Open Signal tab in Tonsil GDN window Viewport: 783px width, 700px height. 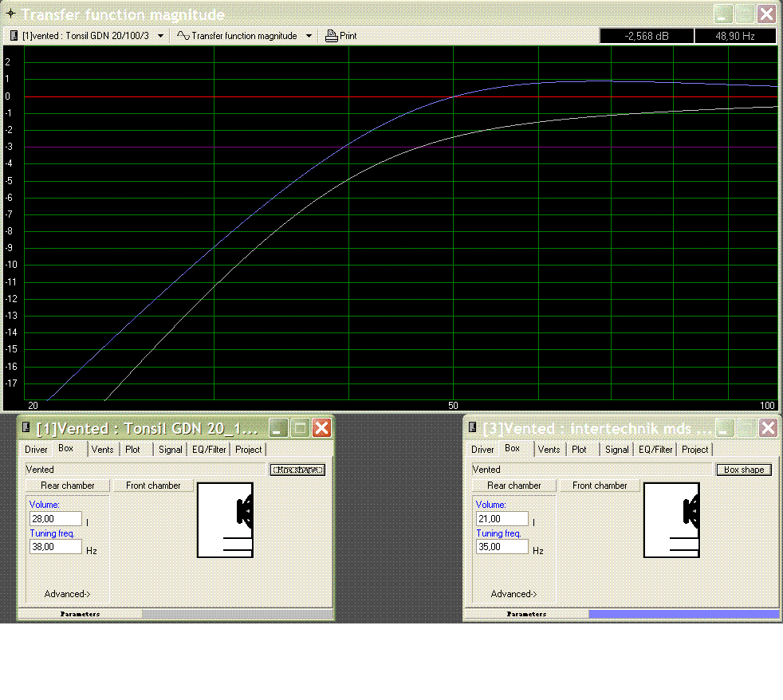[171, 450]
